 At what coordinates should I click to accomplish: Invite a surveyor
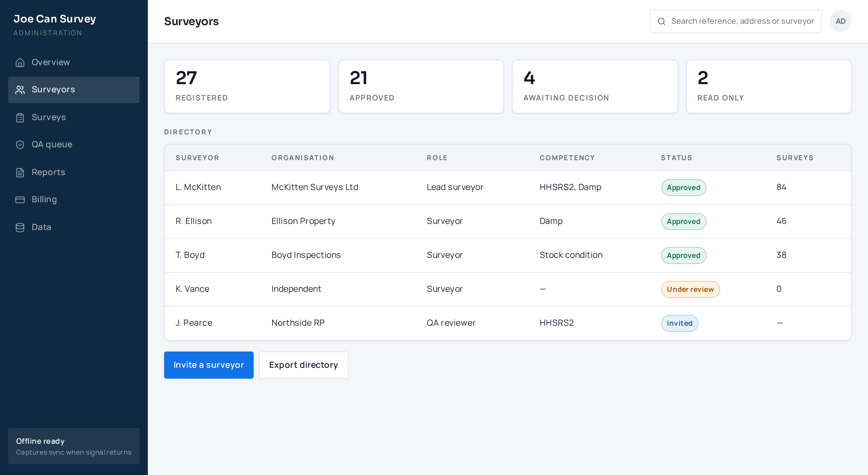209,365
